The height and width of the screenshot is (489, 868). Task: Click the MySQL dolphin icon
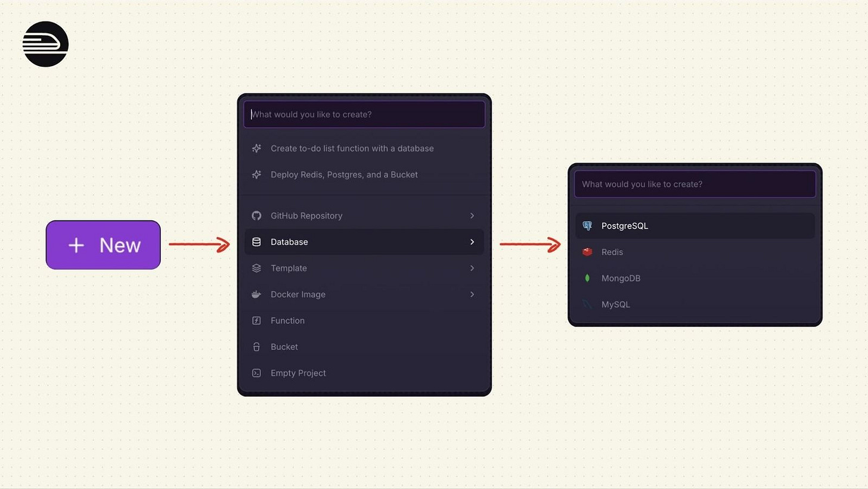(587, 304)
